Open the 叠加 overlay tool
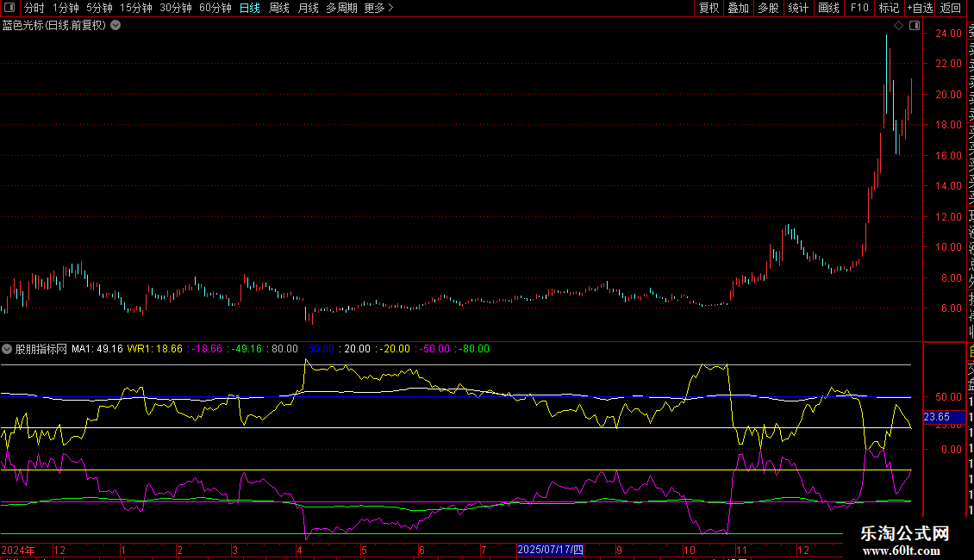Image resolution: width=974 pixels, height=560 pixels. coord(738,8)
